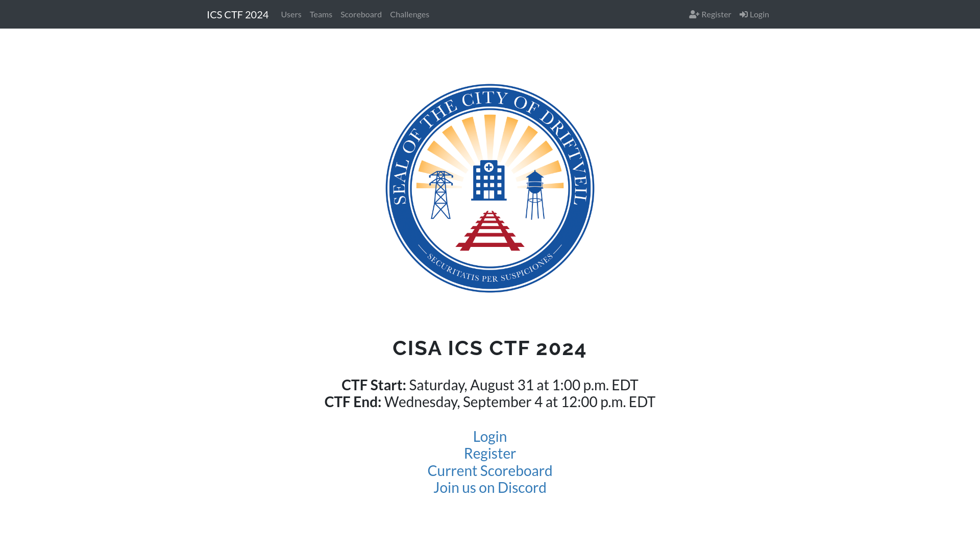Click the Login link in main content
The image size is (980, 551).
(490, 436)
